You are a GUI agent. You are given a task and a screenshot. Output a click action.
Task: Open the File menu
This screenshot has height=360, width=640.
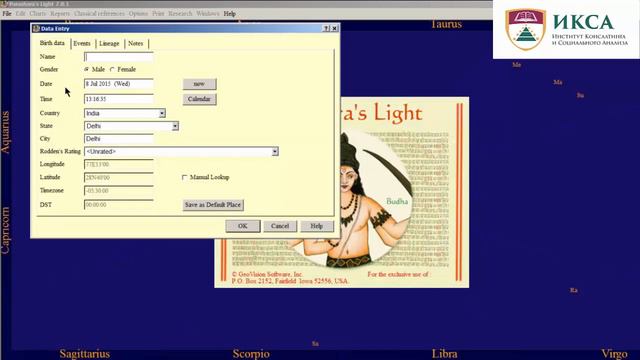7,13
